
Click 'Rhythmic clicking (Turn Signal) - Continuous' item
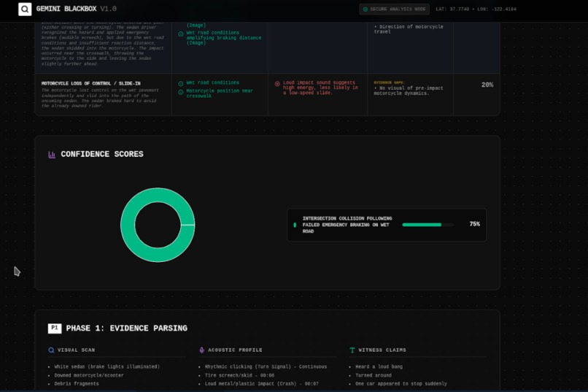[266, 366]
